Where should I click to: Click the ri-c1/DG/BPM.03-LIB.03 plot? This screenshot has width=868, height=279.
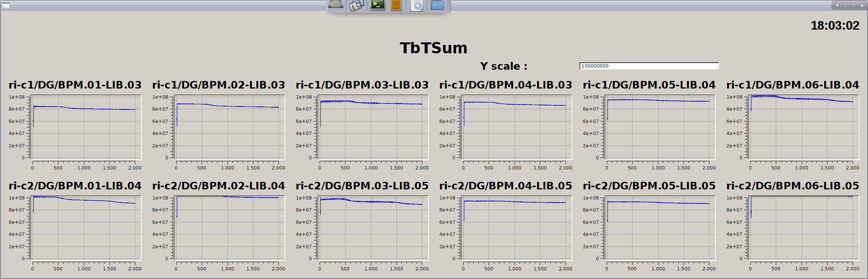[373, 127]
